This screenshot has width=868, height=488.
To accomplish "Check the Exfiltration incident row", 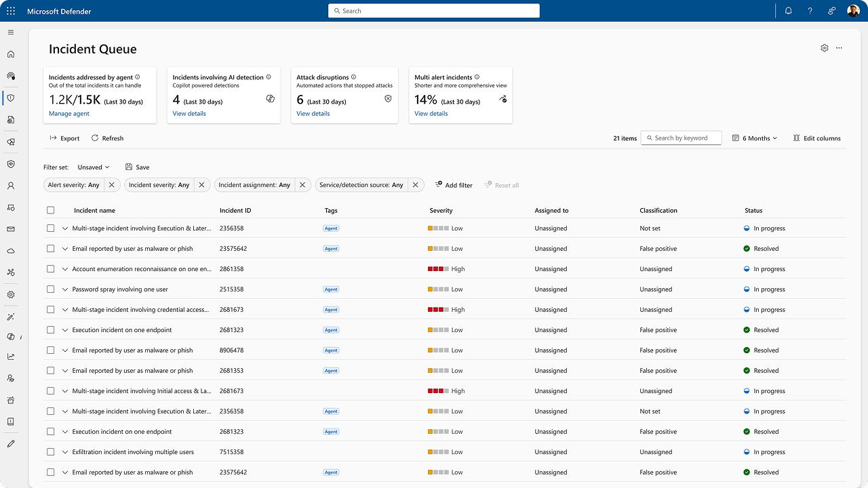I will [50, 452].
